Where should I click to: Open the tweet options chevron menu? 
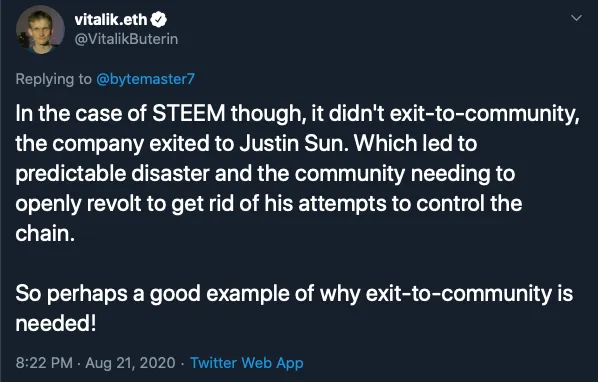tap(576, 18)
